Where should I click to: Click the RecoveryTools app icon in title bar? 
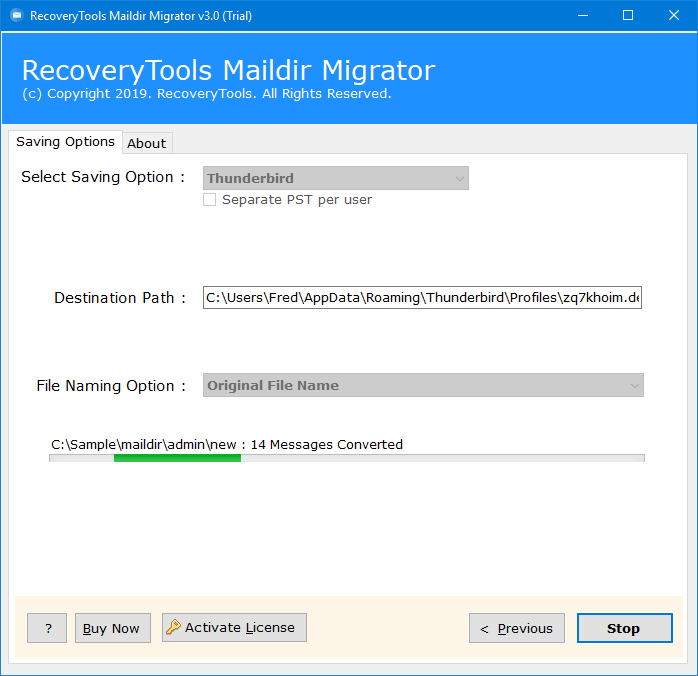point(17,16)
